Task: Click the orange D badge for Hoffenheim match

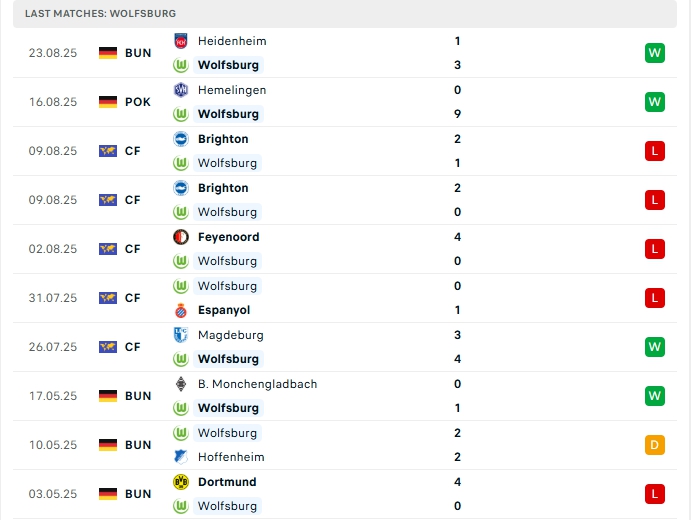Action: click(x=655, y=445)
